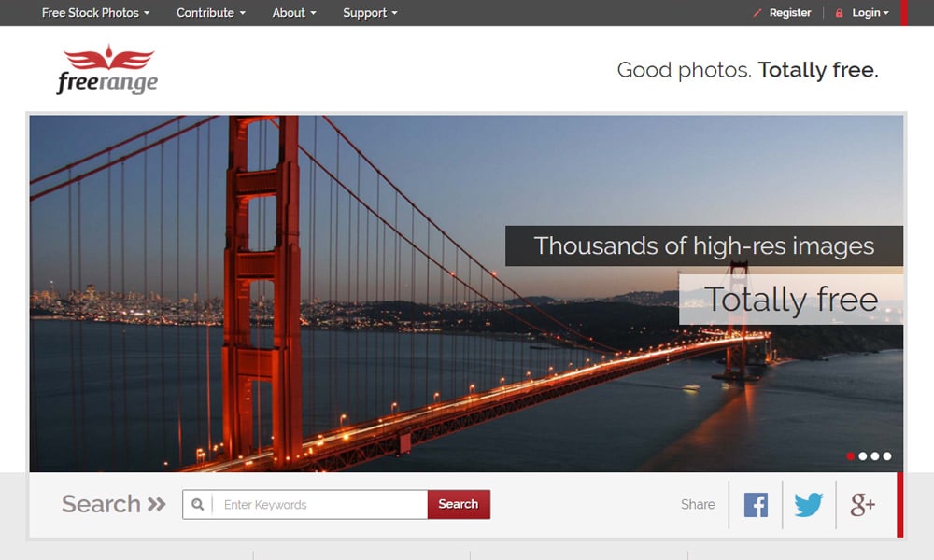This screenshot has width=934, height=560.
Task: Click the magnifying glass search icon
Action: [198, 505]
